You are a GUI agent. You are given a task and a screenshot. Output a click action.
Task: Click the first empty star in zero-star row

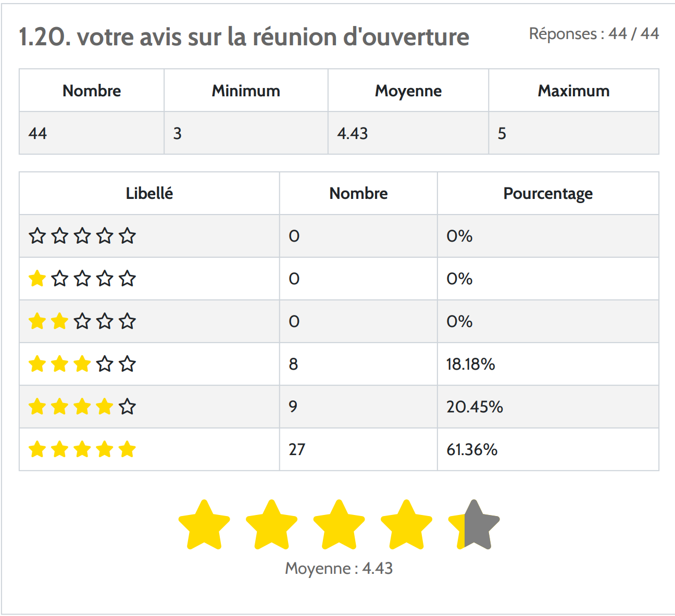[37, 236]
